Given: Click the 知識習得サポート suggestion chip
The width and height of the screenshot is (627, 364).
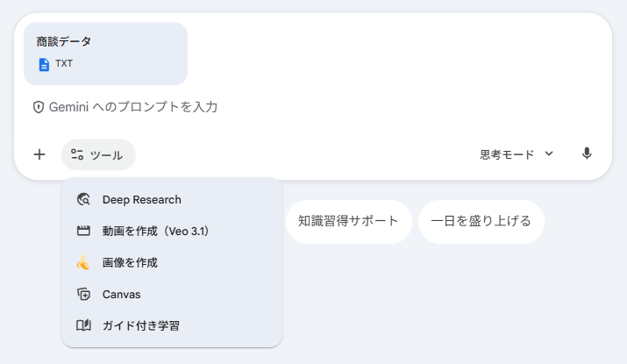Looking at the screenshot, I should click(x=349, y=222).
